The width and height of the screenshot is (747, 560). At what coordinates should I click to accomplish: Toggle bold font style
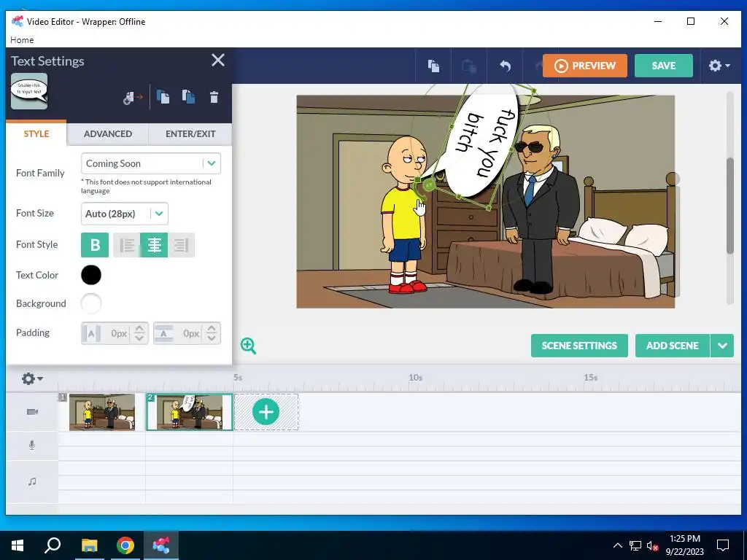pos(95,245)
